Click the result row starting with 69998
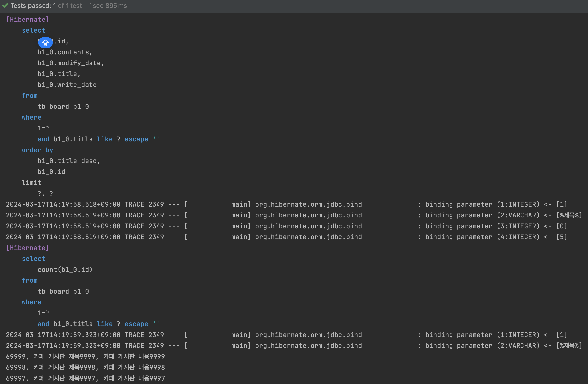 (86, 367)
